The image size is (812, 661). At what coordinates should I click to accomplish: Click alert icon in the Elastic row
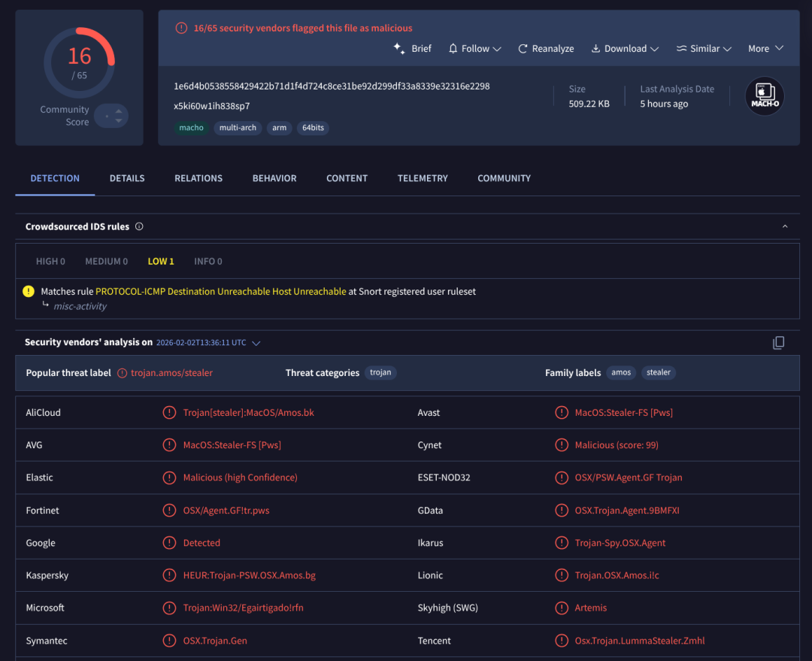[x=169, y=478]
